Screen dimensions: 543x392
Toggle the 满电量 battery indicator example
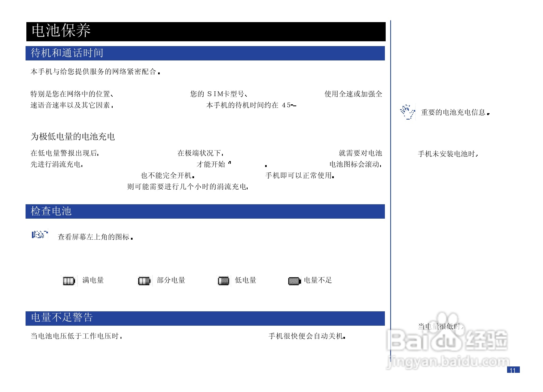point(68,280)
